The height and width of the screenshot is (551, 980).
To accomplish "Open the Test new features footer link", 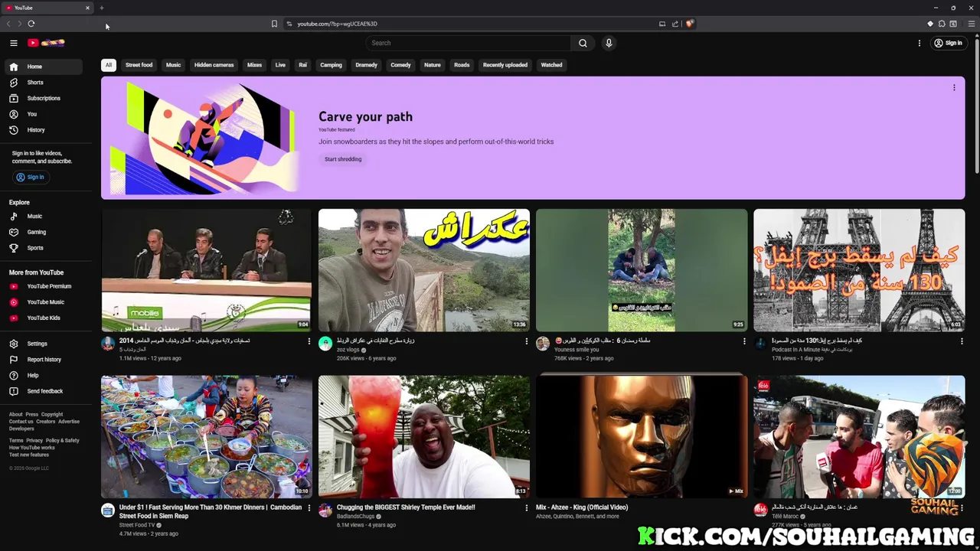I will pyautogui.click(x=29, y=455).
